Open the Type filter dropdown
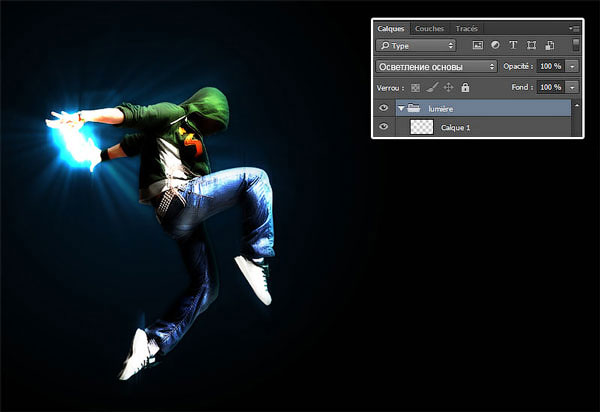 point(416,45)
